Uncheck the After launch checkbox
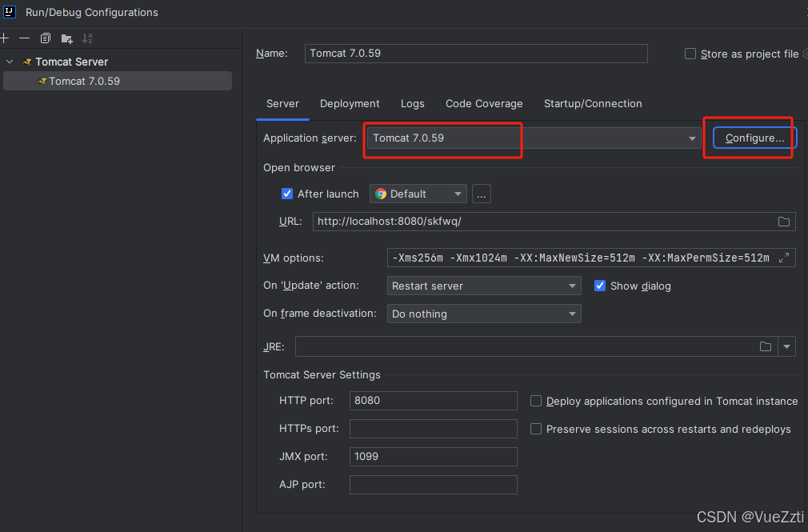Screen dimensions: 808x532 287,194
